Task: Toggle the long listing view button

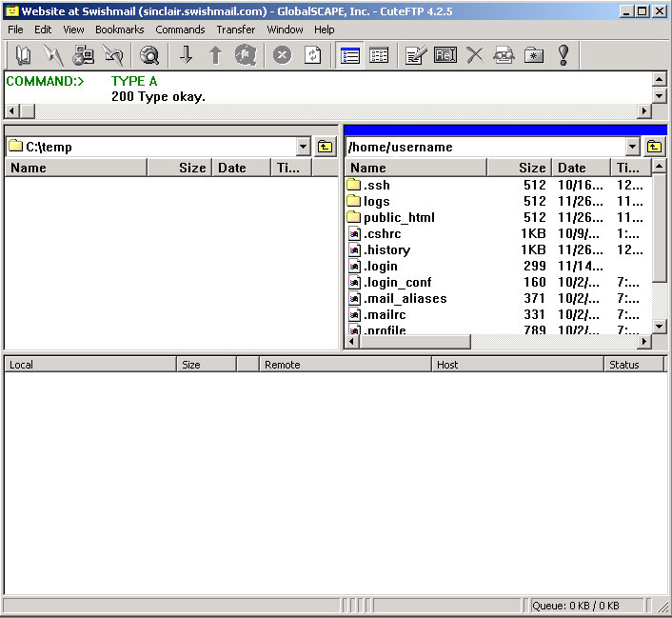Action: tap(350, 55)
